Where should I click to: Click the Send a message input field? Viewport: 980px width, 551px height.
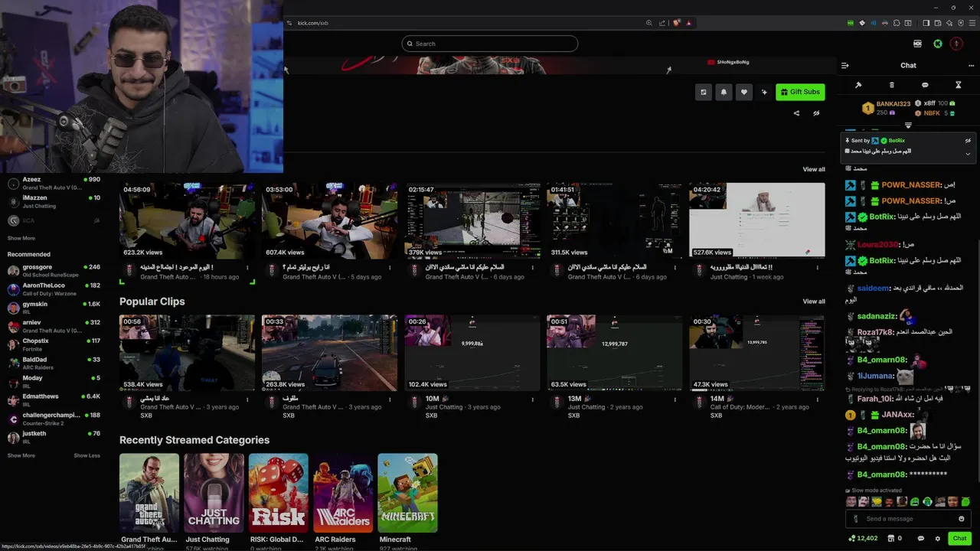click(909, 519)
